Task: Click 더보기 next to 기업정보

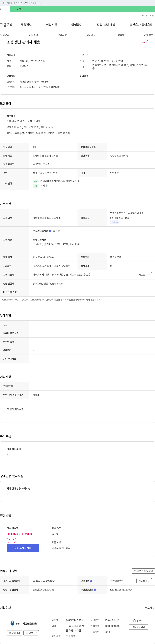Action: [150, 608]
